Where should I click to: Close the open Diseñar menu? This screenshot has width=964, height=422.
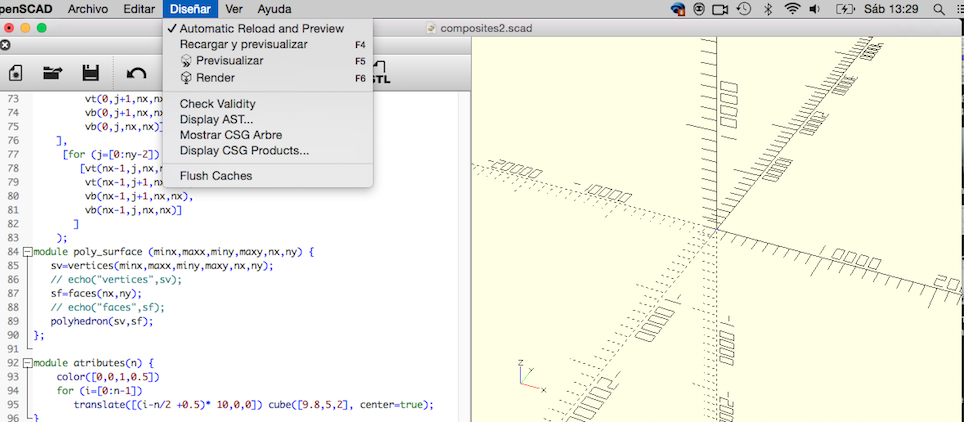tap(191, 9)
